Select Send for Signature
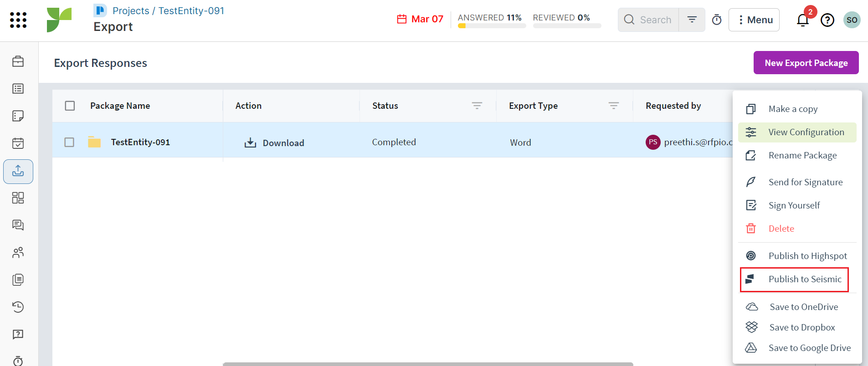868x366 pixels. coord(797,183)
